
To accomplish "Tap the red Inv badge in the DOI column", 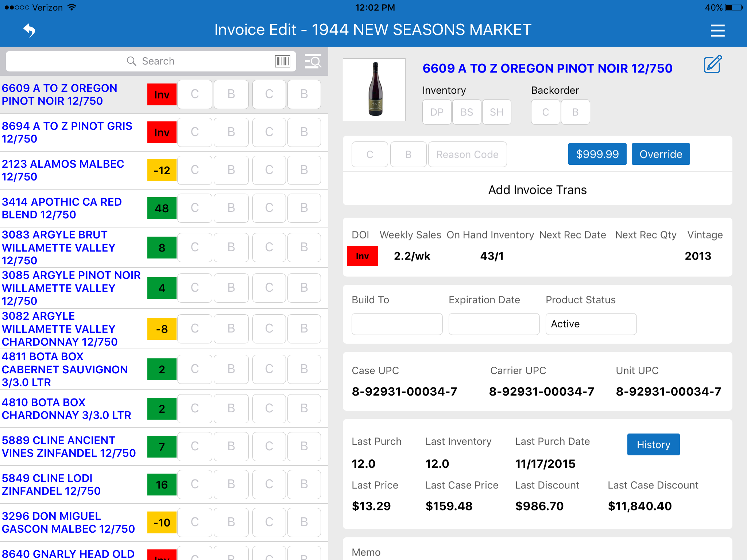I will click(362, 256).
